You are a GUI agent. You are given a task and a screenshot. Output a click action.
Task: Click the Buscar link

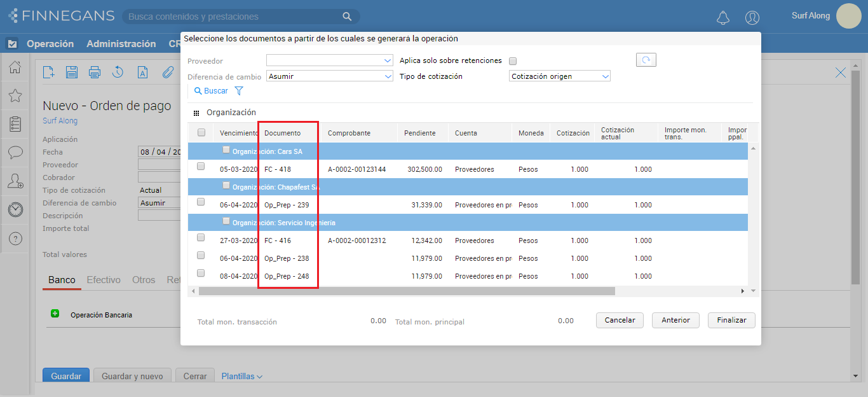click(x=211, y=91)
